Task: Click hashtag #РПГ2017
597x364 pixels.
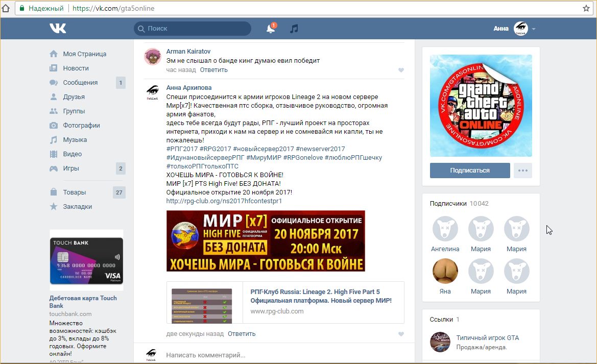Action: (182, 149)
